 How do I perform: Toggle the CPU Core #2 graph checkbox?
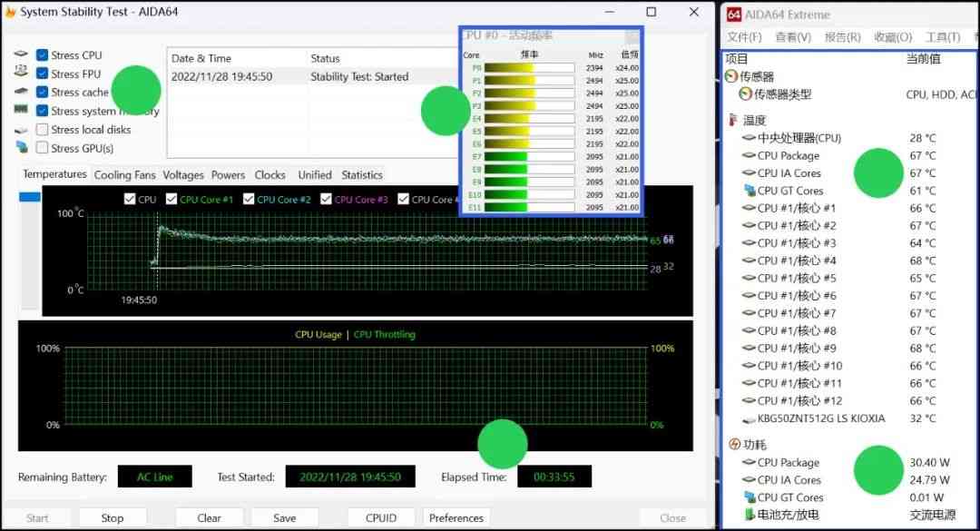tap(249, 200)
